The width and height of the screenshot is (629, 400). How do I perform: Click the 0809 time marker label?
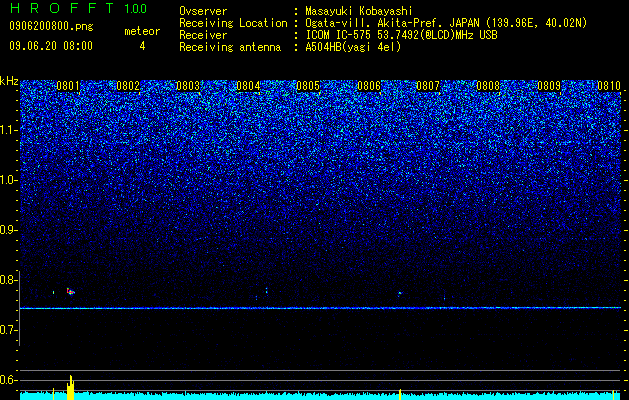click(x=549, y=86)
